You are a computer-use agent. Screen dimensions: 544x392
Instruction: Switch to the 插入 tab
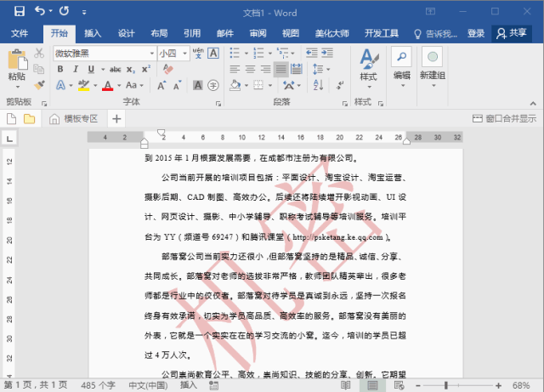pyautogui.click(x=93, y=33)
